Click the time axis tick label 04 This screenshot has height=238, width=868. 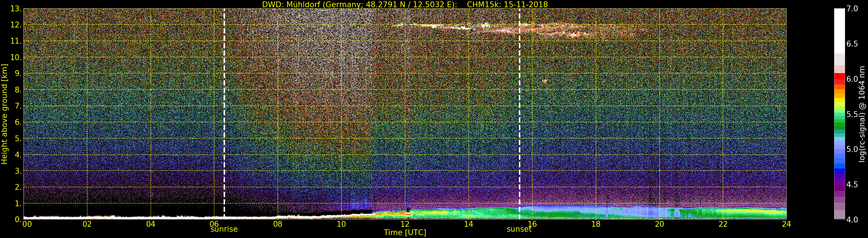coord(151,224)
